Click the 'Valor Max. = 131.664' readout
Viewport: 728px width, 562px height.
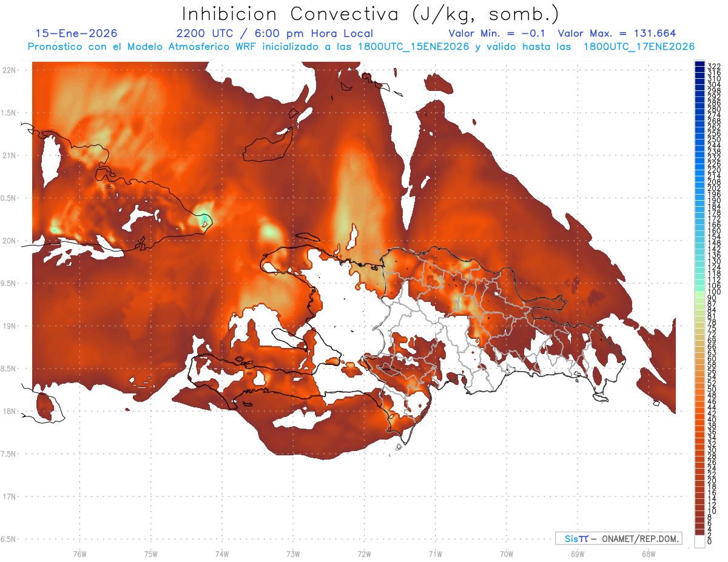point(616,33)
